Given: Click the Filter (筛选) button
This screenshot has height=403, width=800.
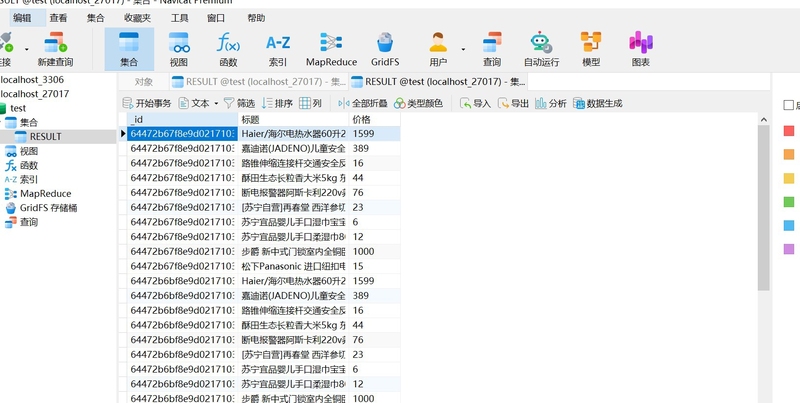Looking at the screenshot, I should point(239,104).
